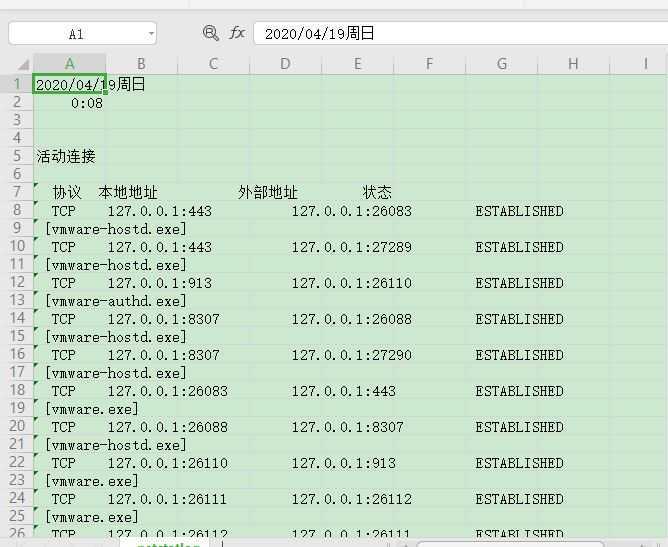Viewport: 668px width, 547px height.
Task: Click ESTABLISHED in row 24
Action: tap(519, 499)
